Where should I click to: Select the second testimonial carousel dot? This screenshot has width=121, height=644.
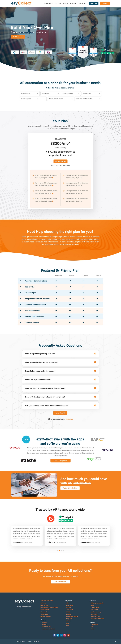click(59, 550)
